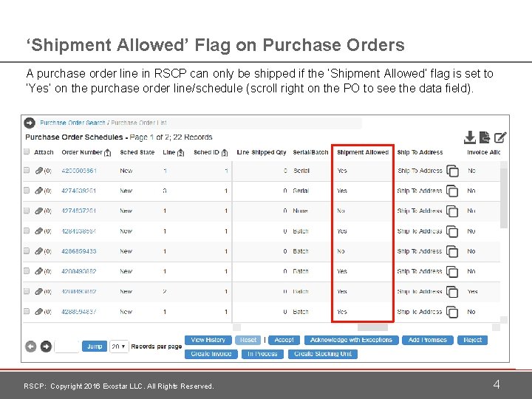
Task: Open attachments paperclip for order 4274637261
Action: 38,211
